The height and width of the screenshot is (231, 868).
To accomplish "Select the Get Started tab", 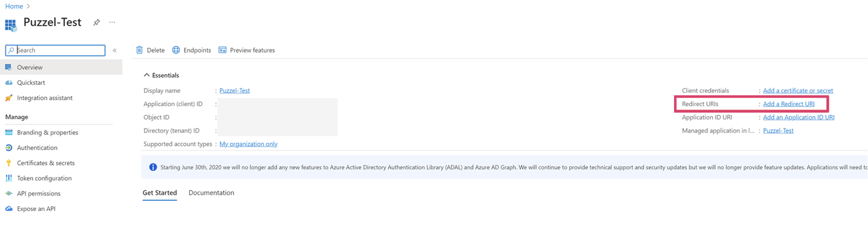I will pyautogui.click(x=160, y=193).
